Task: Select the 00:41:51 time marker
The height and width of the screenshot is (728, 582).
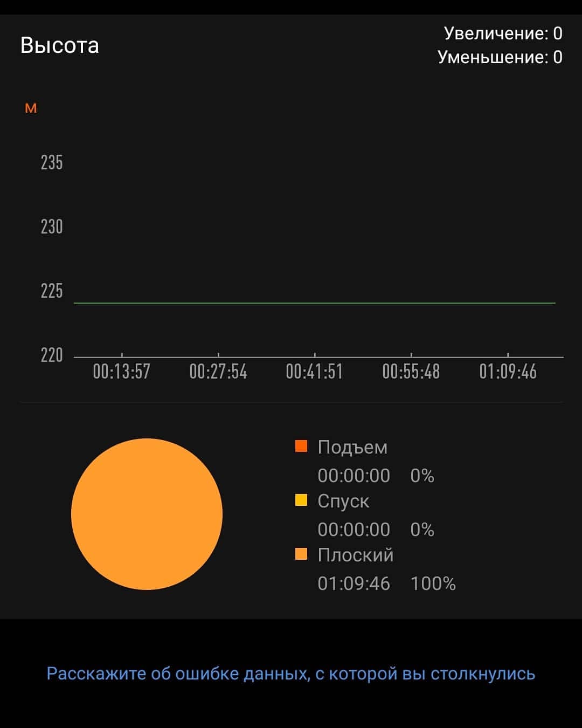Action: coord(315,372)
